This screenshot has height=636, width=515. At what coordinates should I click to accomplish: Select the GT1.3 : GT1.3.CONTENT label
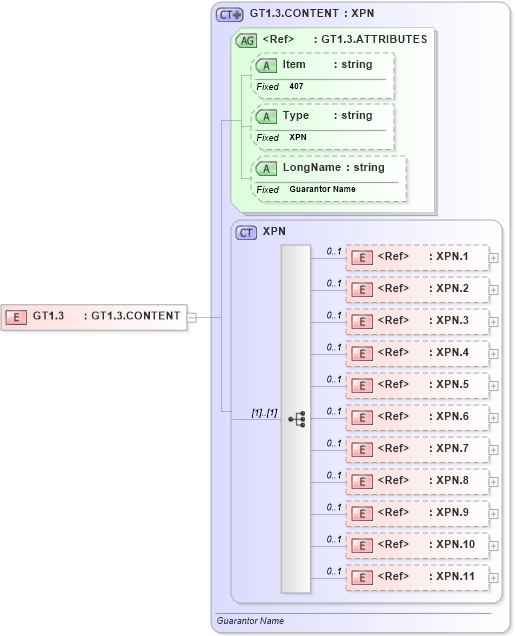(106, 316)
